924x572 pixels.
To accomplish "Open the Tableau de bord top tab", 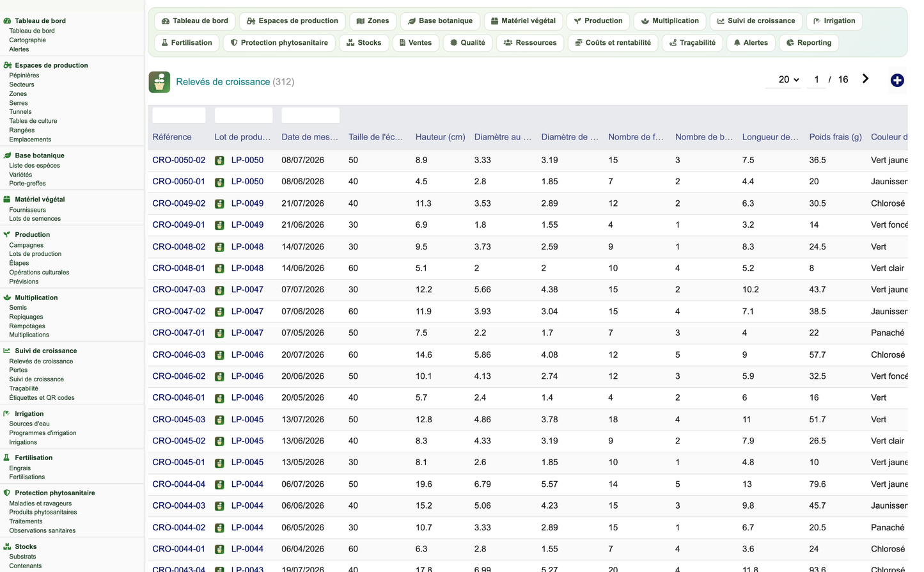I will click(194, 21).
